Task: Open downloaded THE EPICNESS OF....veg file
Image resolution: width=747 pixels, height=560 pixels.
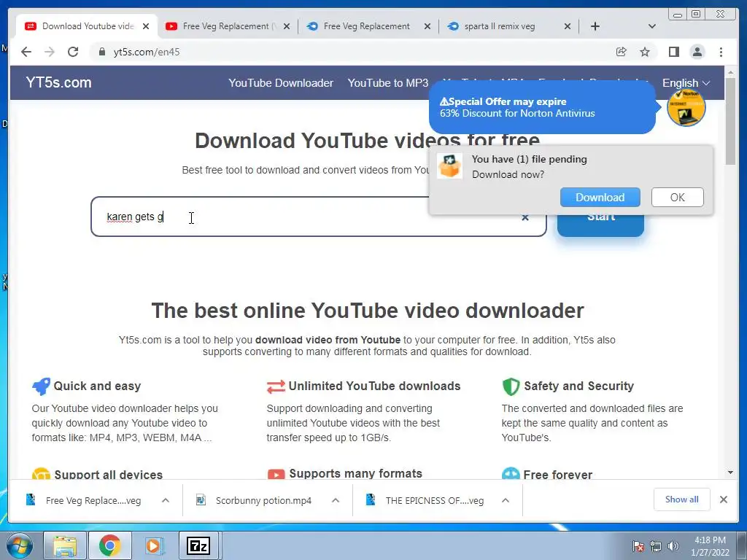Action: click(x=425, y=500)
